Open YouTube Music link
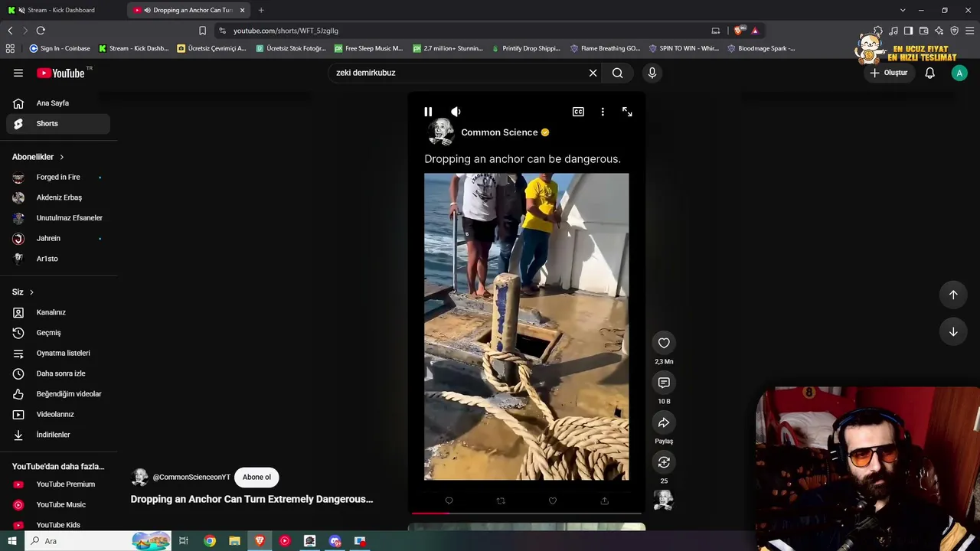This screenshot has width=980, height=551. tap(58, 504)
